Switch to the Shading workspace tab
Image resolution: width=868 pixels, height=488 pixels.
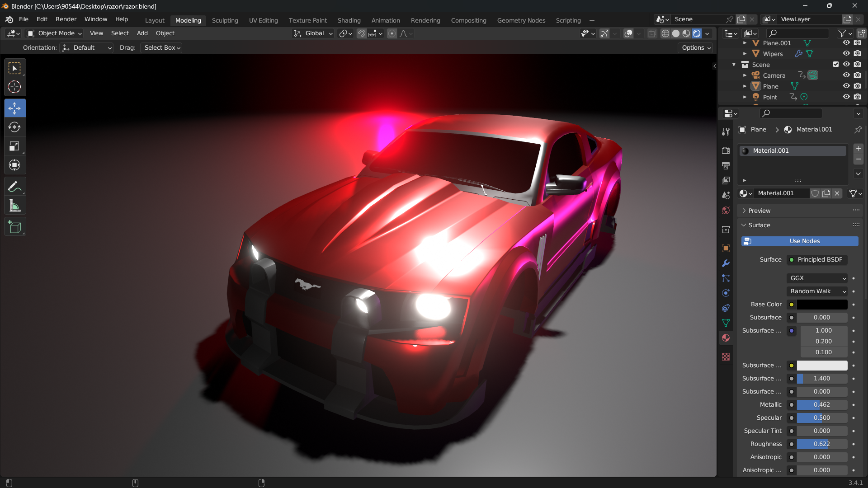point(349,20)
